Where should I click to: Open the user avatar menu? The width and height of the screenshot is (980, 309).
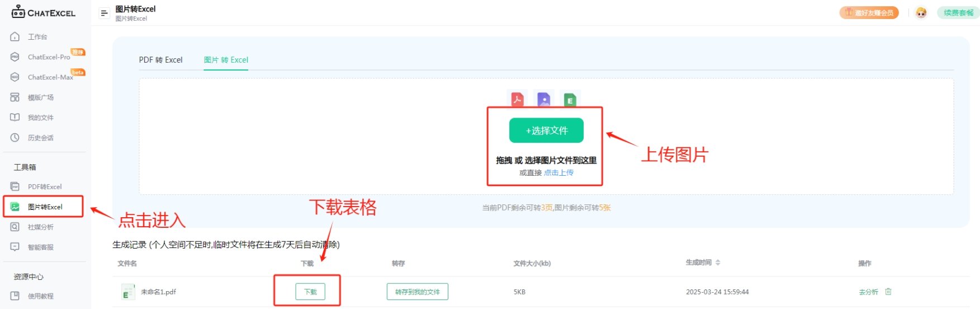coord(921,12)
